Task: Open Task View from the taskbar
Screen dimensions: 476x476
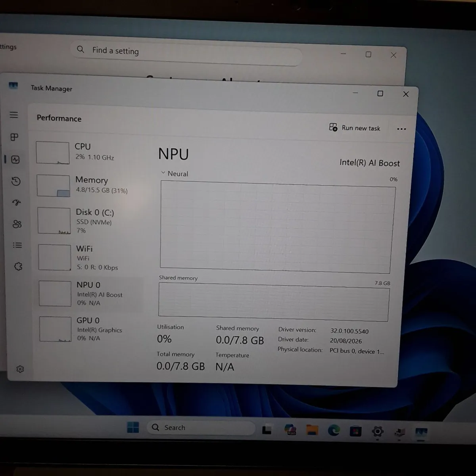Action: (x=267, y=429)
